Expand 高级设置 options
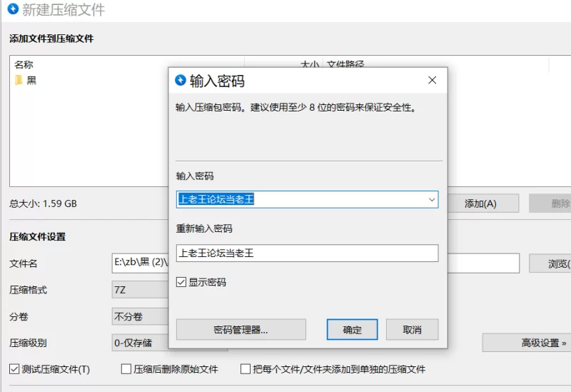Image resolution: width=571 pixels, height=392 pixels. click(527, 343)
